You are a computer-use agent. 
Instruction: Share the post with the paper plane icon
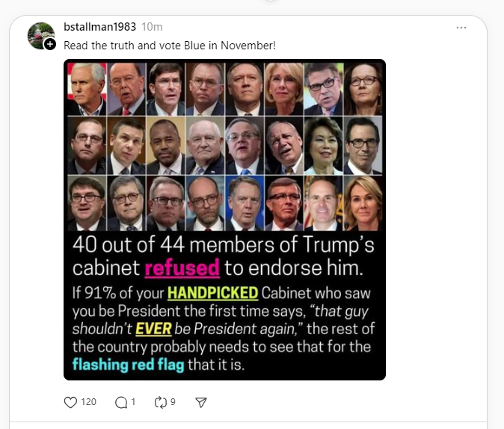(x=201, y=402)
